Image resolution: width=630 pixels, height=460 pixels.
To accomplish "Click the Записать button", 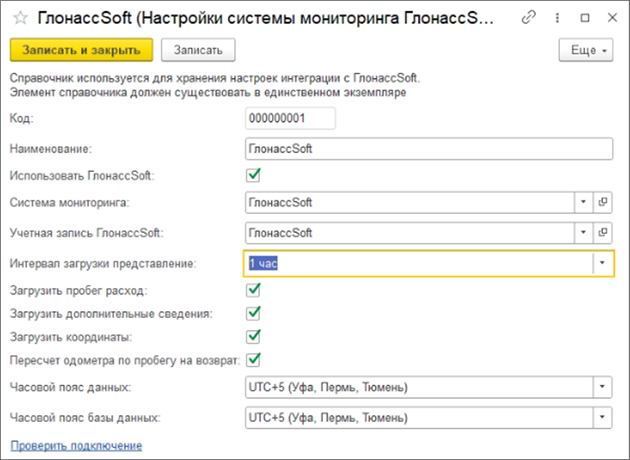I will [x=198, y=50].
